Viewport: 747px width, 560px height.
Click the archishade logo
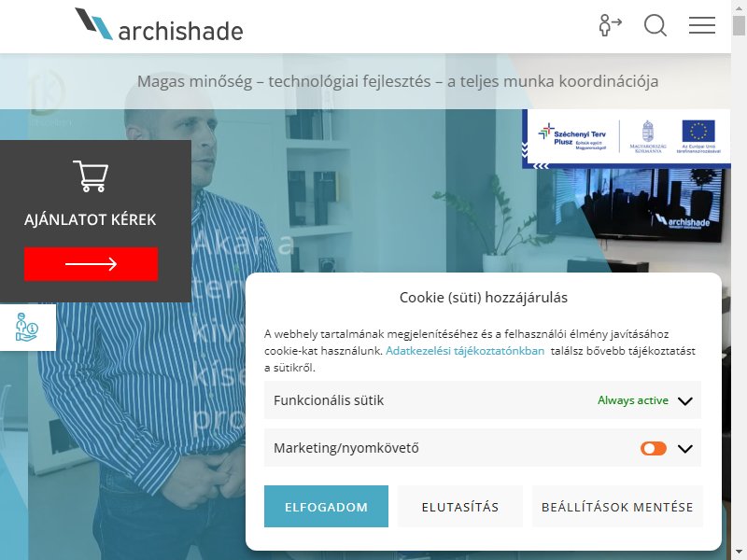click(x=159, y=25)
